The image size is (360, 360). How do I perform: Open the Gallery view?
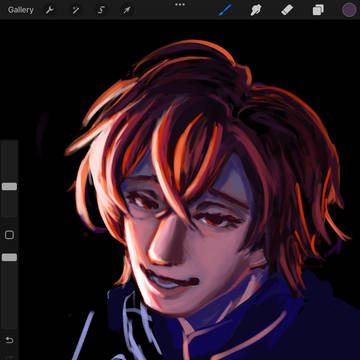21,10
